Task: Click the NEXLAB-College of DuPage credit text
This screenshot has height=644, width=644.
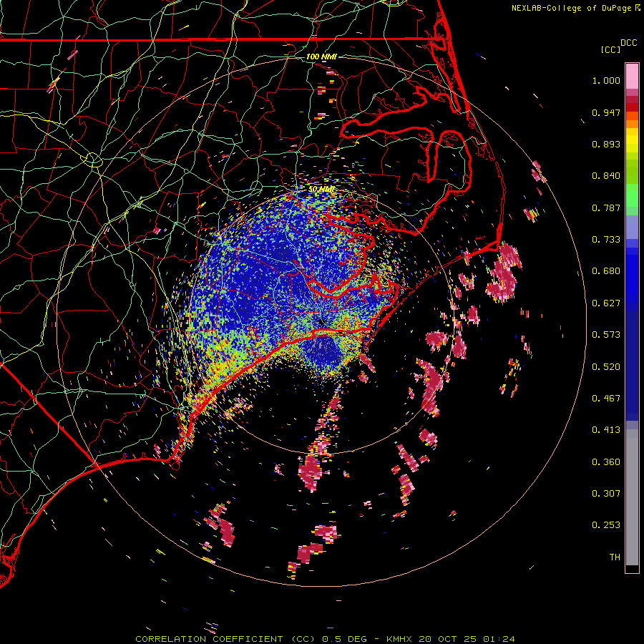Action: coord(571,8)
